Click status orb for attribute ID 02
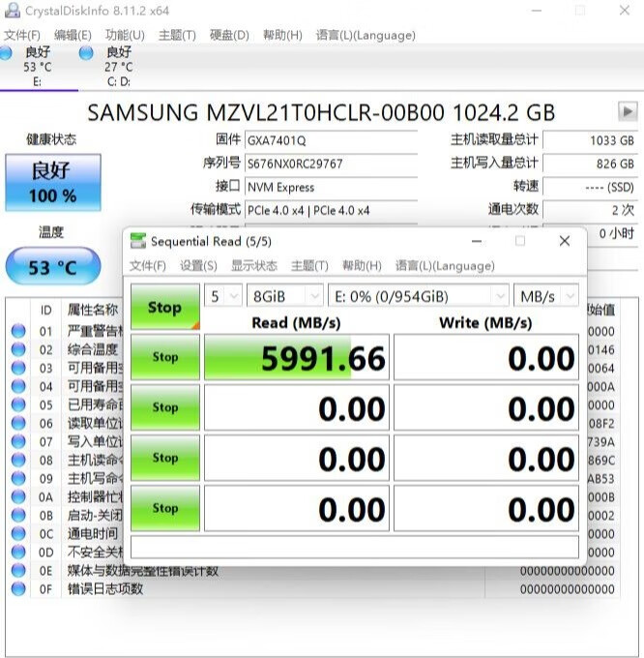 pyautogui.click(x=18, y=349)
